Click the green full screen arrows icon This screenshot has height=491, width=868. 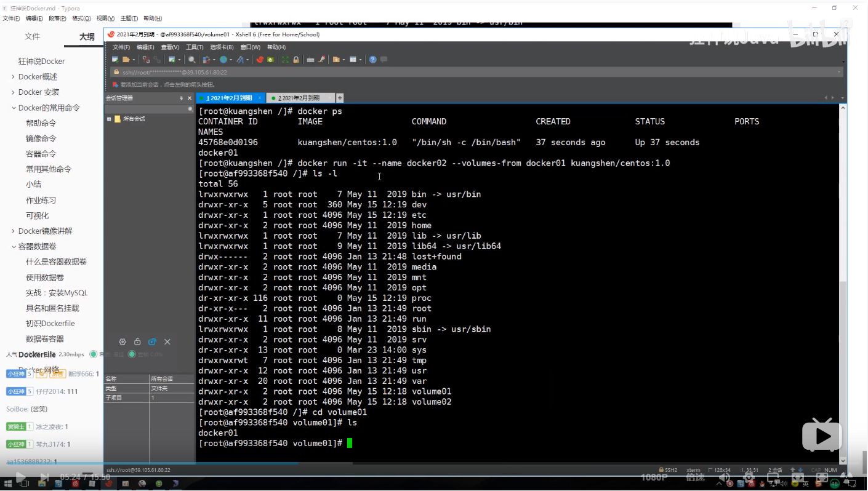pyautogui.click(x=285, y=60)
